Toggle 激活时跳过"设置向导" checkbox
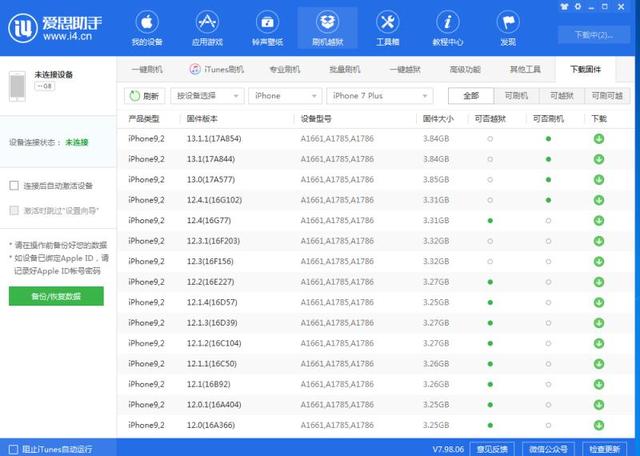640x456 pixels. point(13,211)
